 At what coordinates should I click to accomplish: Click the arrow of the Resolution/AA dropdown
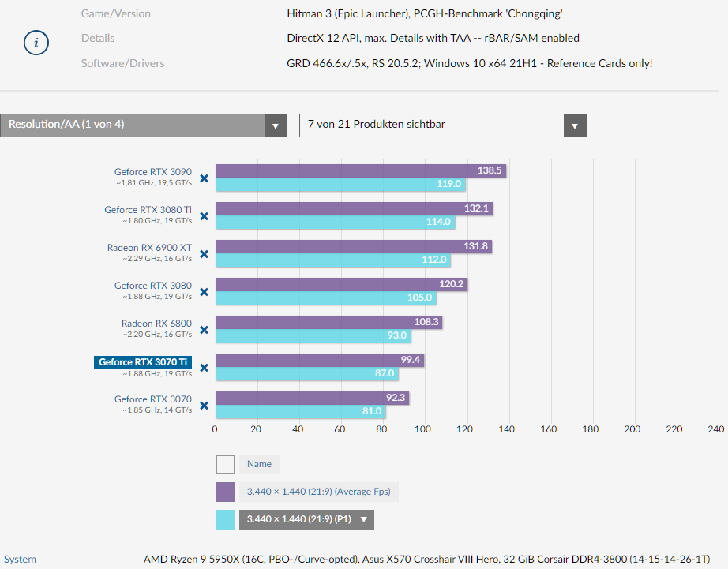(x=276, y=125)
